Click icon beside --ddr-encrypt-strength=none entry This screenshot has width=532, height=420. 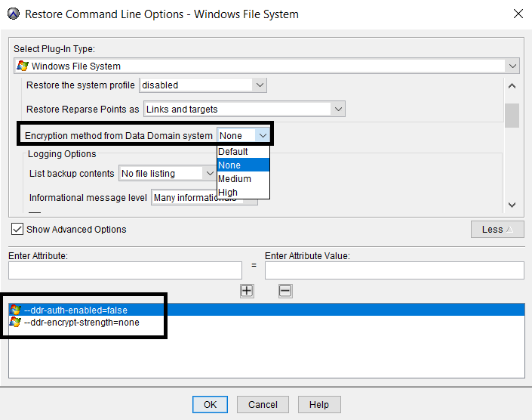tap(15, 323)
